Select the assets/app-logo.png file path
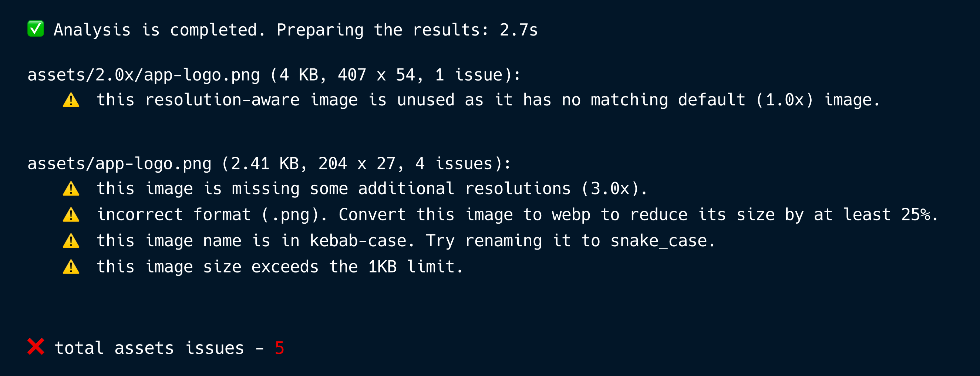This screenshot has height=376, width=980. (119, 164)
